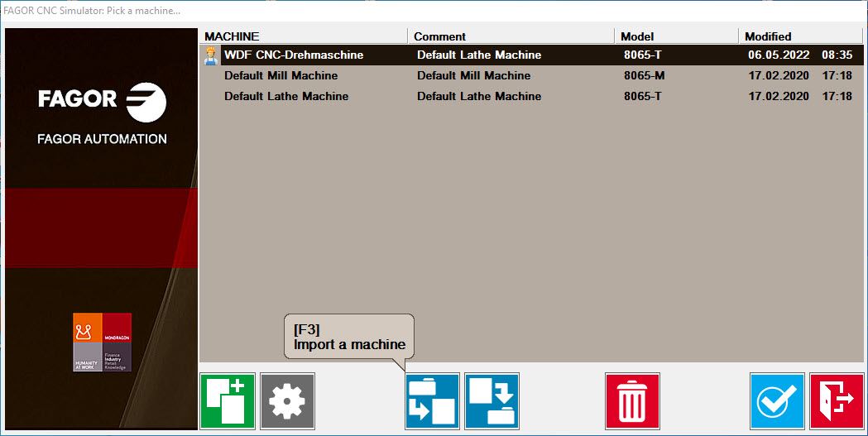868x436 pixels.
Task: Click the export machine icon
Action: [492, 401]
